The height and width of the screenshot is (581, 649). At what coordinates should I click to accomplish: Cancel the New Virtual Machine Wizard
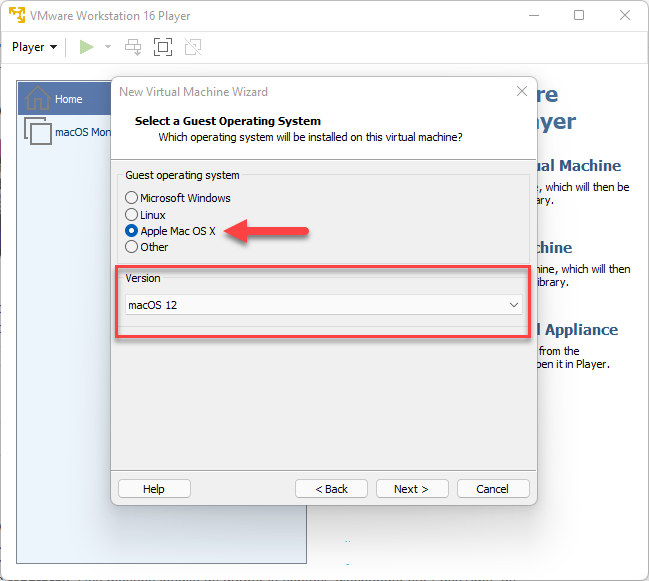click(493, 489)
